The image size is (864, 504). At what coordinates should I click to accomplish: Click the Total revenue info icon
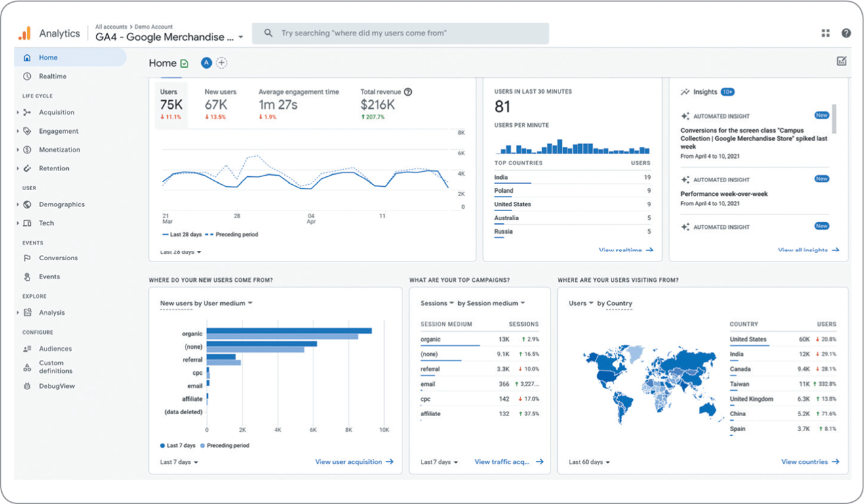(x=408, y=92)
